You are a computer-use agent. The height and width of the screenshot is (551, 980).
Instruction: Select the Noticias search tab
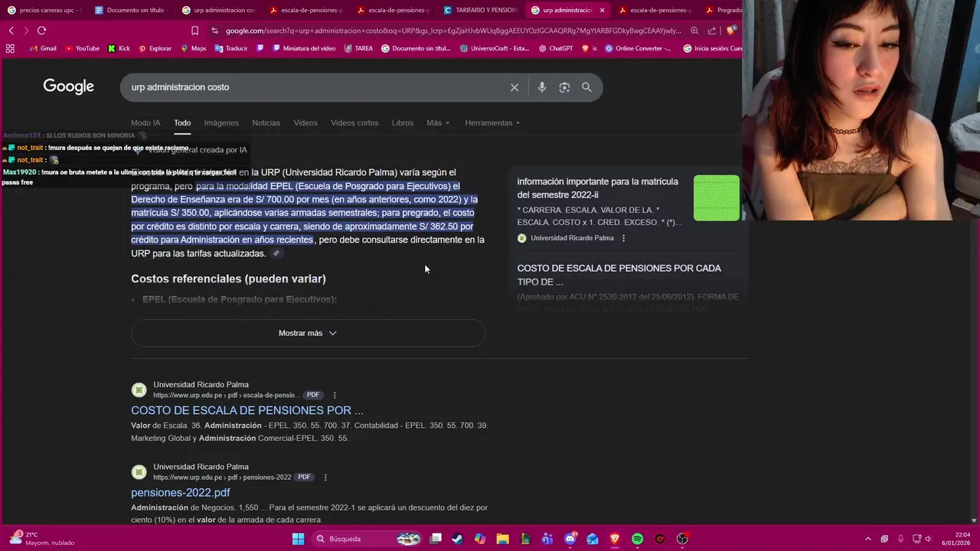click(266, 123)
